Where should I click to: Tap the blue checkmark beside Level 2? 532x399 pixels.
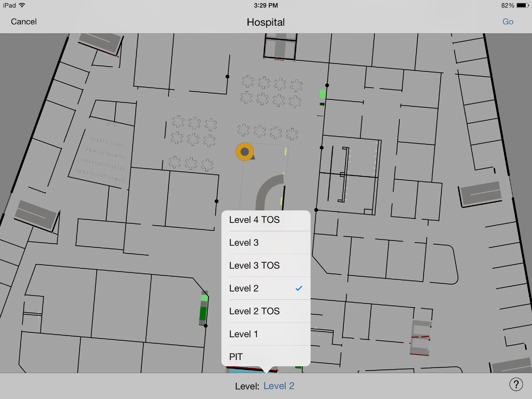(x=299, y=288)
